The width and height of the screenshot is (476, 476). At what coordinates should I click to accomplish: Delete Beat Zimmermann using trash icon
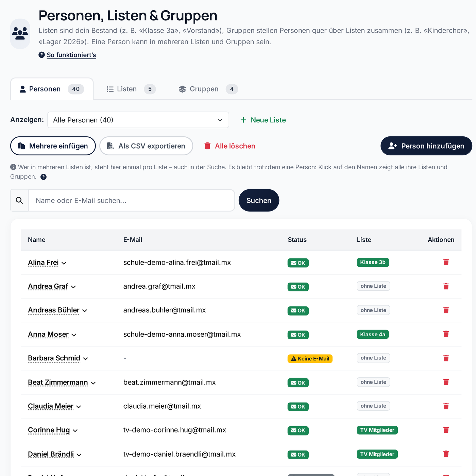point(446,382)
